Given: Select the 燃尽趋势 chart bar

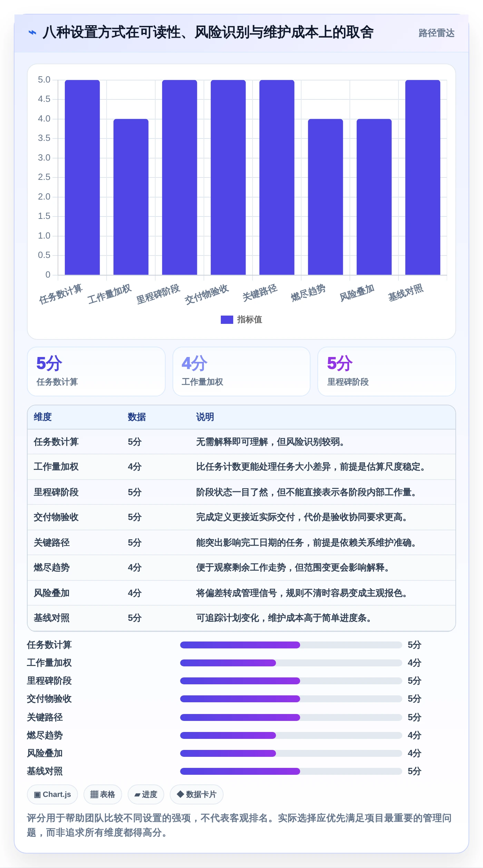Looking at the screenshot, I should (325, 197).
